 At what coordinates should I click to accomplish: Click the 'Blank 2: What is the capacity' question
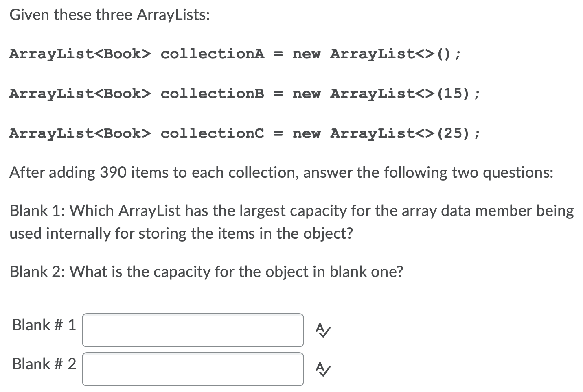(x=206, y=271)
